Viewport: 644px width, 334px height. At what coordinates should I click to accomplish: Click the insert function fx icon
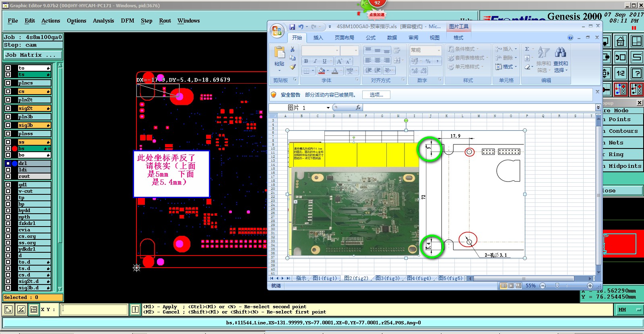[358, 107]
